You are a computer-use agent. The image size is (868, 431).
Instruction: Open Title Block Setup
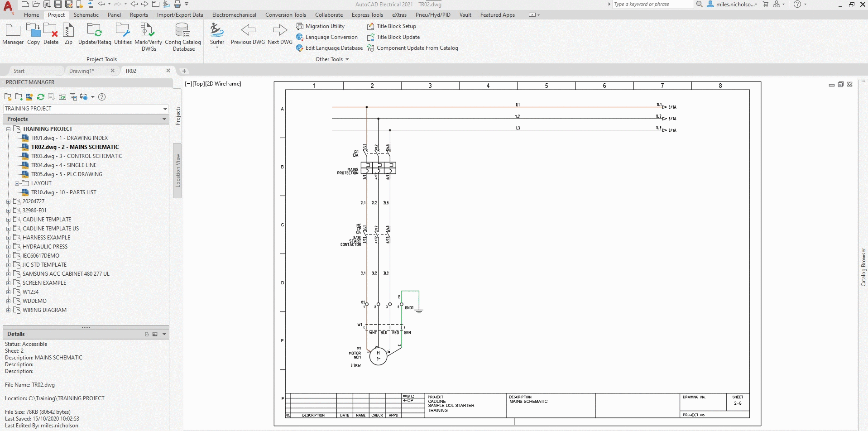tap(392, 26)
